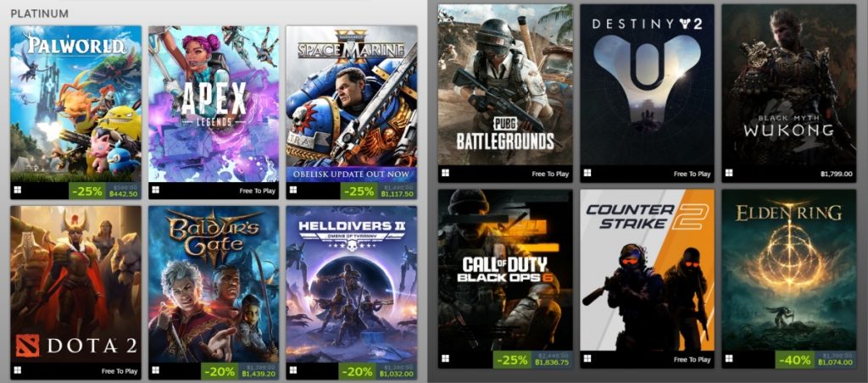
Task: Open the Dota 2 game capsule
Action: click(x=75, y=285)
